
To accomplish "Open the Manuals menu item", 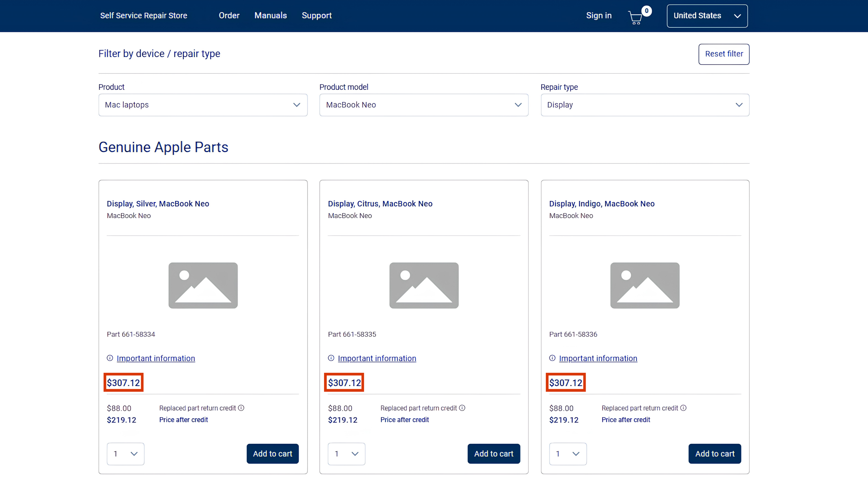I will coord(271,16).
